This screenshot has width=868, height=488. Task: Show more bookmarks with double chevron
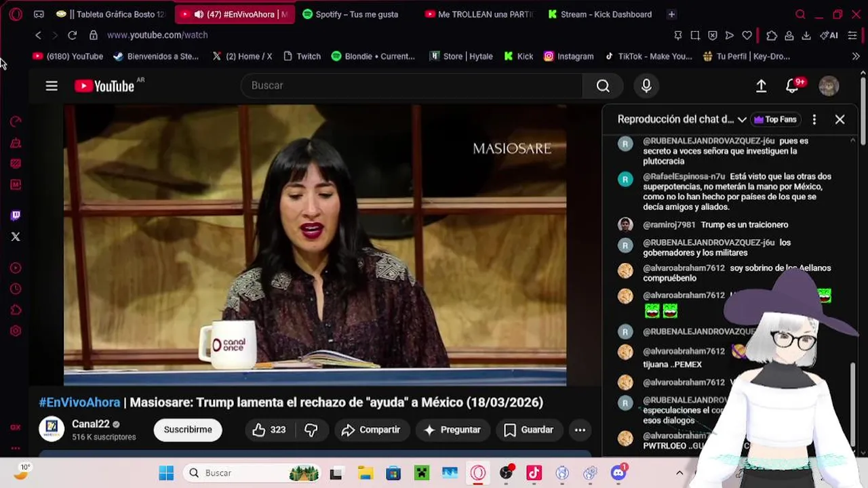point(856,56)
